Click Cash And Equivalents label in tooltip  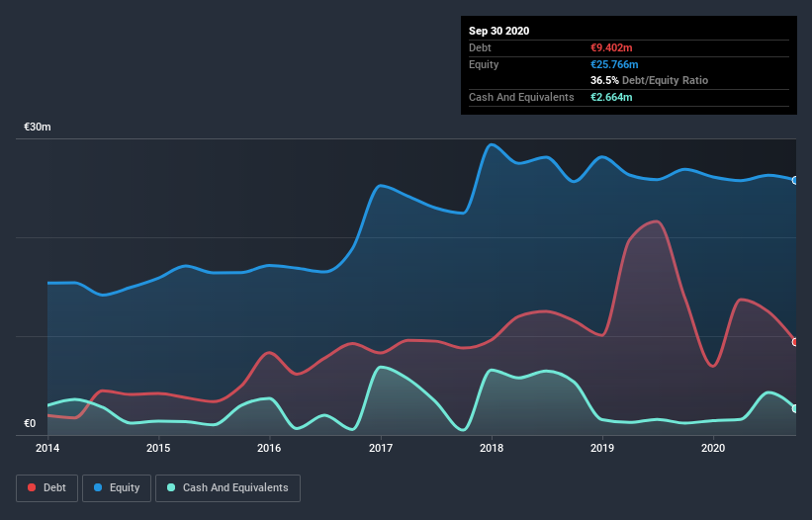[521, 97]
